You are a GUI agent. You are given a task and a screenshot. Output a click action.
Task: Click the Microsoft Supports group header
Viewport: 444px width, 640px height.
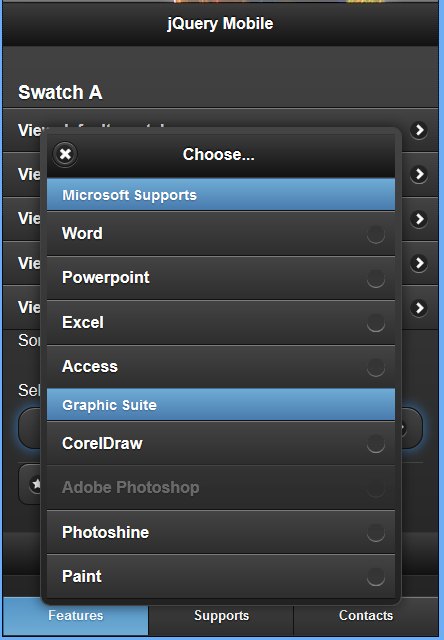point(221,195)
